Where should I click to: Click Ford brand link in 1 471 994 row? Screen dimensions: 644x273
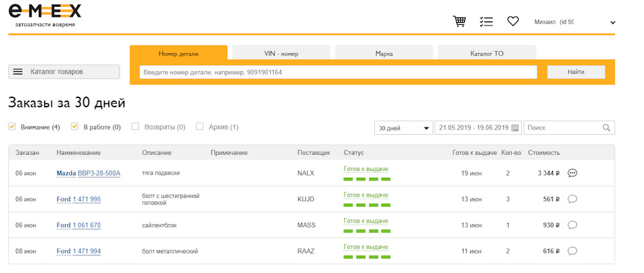[x=63, y=251]
